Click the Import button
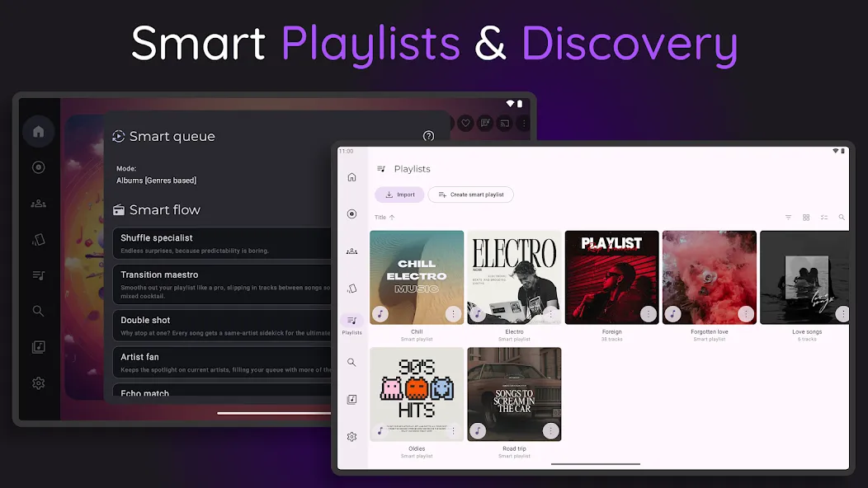Viewport: 868px width, 488px height. pos(399,195)
